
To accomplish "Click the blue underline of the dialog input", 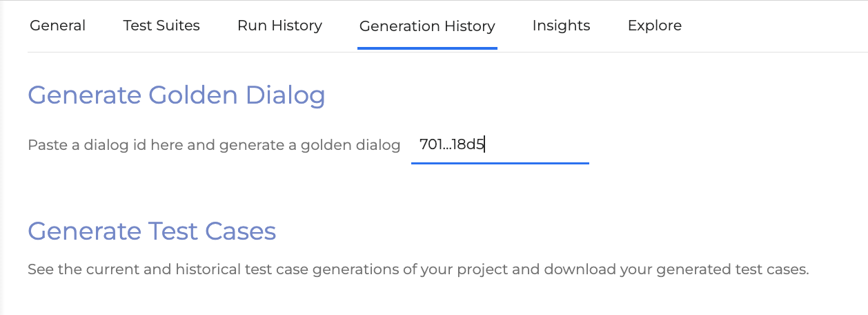I will [500, 163].
